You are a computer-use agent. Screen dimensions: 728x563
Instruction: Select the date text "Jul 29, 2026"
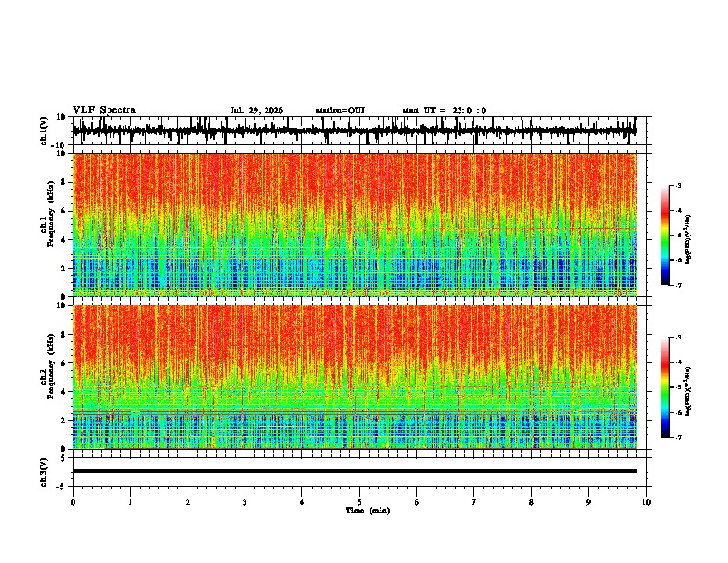[x=256, y=110]
